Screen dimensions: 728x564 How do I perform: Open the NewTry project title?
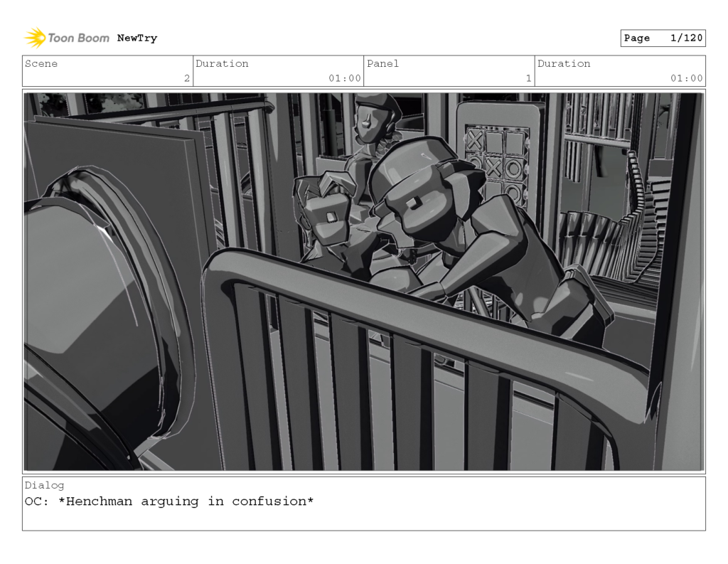(136, 38)
